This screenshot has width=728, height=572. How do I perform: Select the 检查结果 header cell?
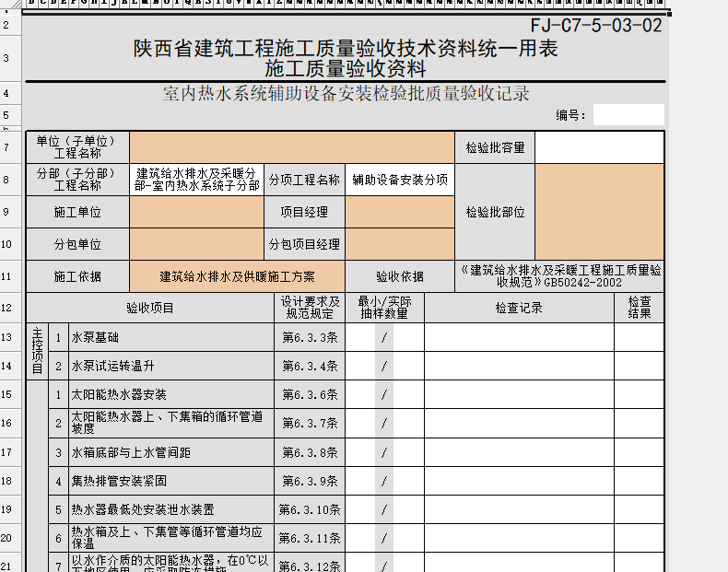(x=640, y=308)
